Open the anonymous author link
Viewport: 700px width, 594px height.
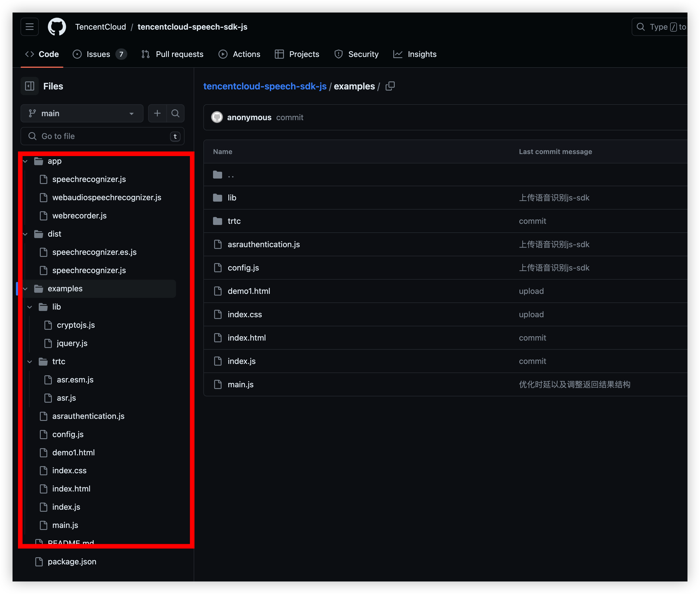coord(249,117)
